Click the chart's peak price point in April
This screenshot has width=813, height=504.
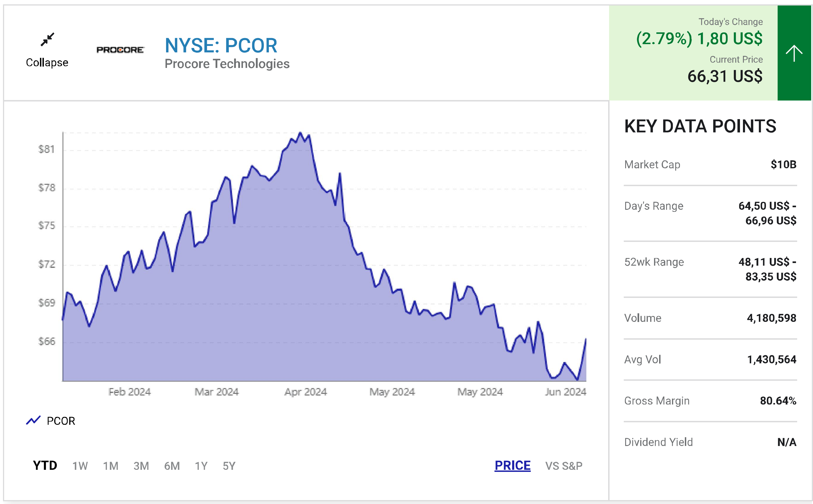coord(300,133)
